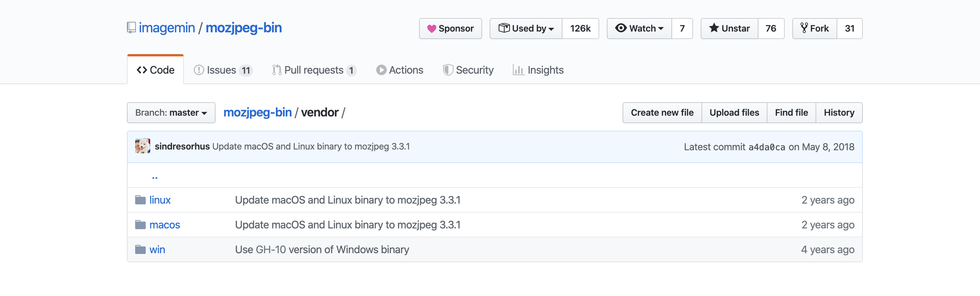Open the macos folder
Screen dimensions: 980x296
[x=165, y=225]
